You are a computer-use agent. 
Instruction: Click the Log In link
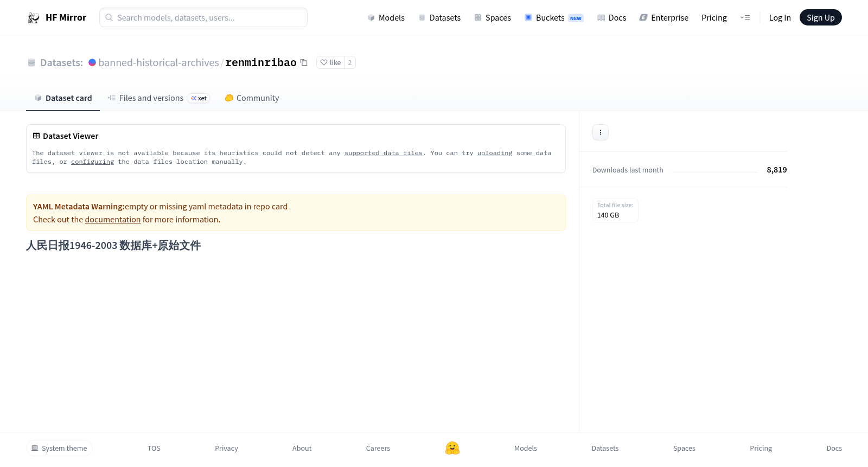(x=780, y=18)
